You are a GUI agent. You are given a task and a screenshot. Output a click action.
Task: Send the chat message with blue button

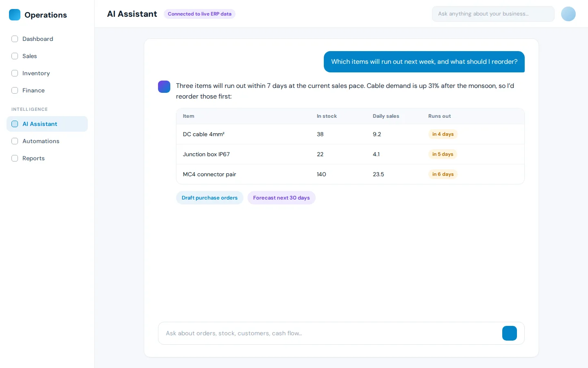pos(510,333)
